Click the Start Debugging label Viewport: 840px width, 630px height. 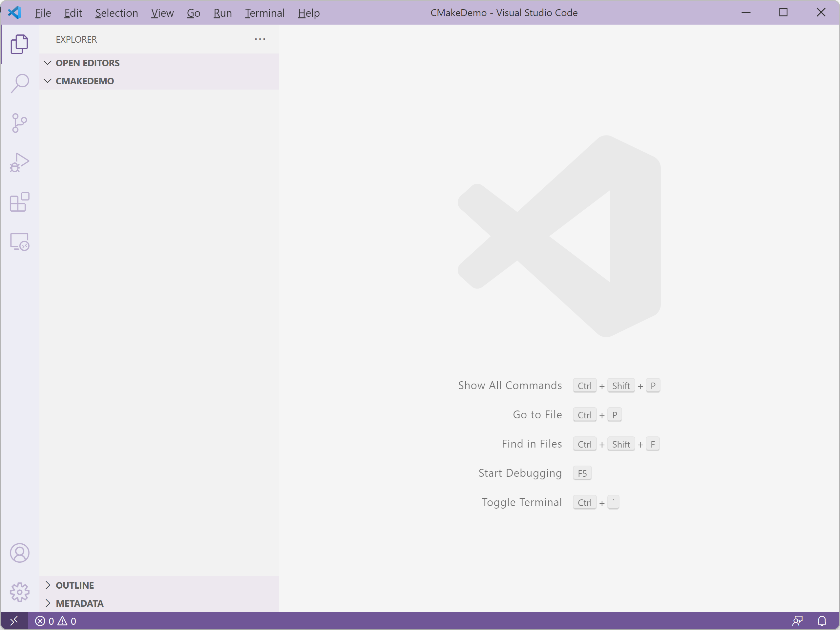coord(520,473)
